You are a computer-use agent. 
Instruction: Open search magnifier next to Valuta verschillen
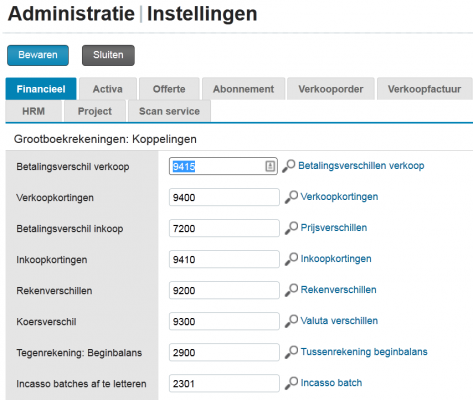point(291,321)
